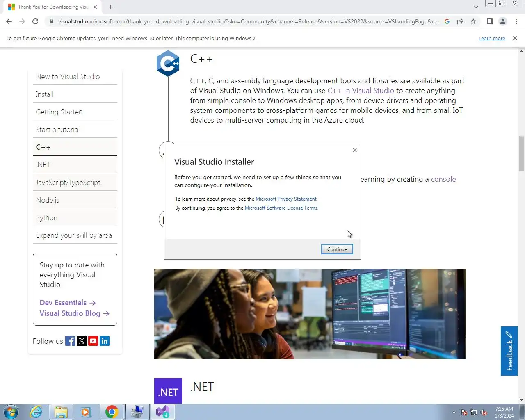Click the C++ hexagon logo icon
Screen dimensions: 525x420
(x=168, y=64)
